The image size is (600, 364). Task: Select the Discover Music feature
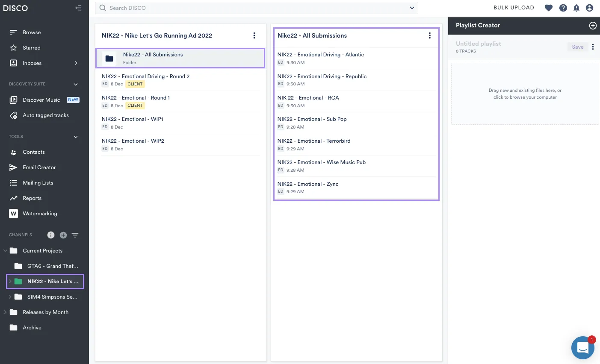41,100
